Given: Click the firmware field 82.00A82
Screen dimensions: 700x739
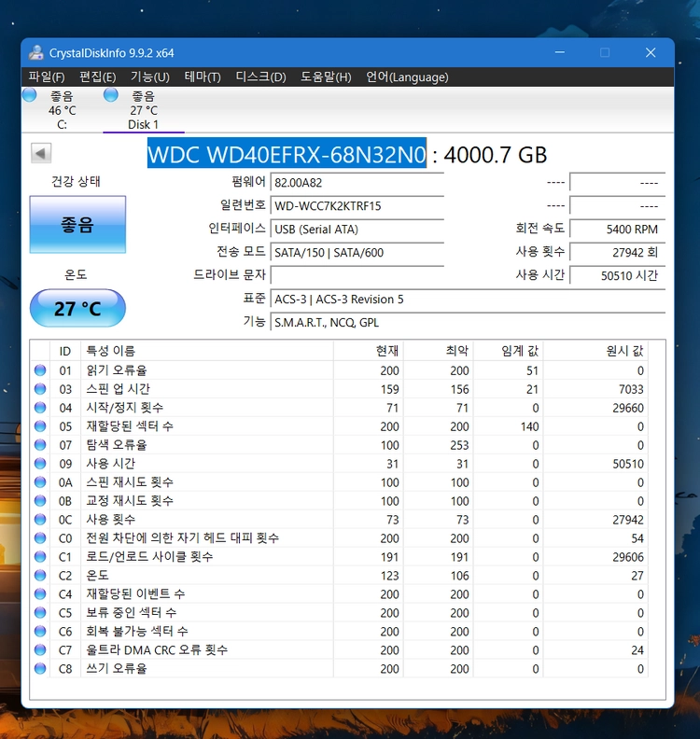Looking at the screenshot, I should point(357,182).
